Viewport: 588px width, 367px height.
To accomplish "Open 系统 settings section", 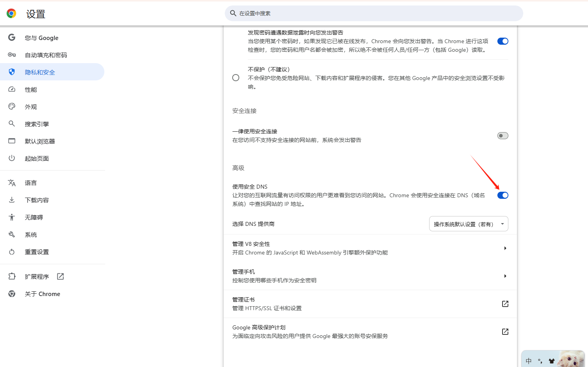I will point(52,234).
